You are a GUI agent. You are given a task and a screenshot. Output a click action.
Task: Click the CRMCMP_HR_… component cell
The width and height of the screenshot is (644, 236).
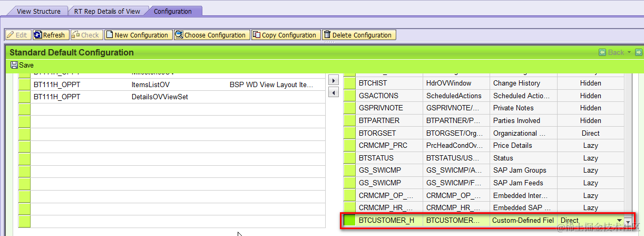(x=389, y=207)
